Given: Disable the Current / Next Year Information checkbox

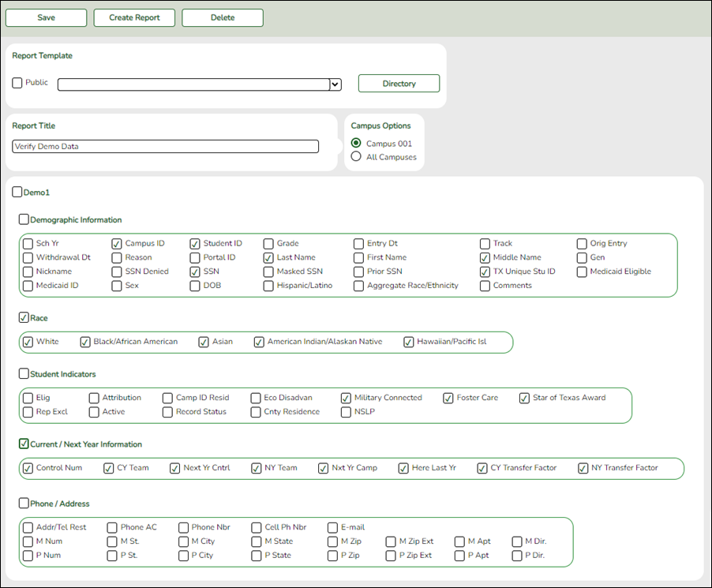Looking at the screenshot, I should pos(23,444).
